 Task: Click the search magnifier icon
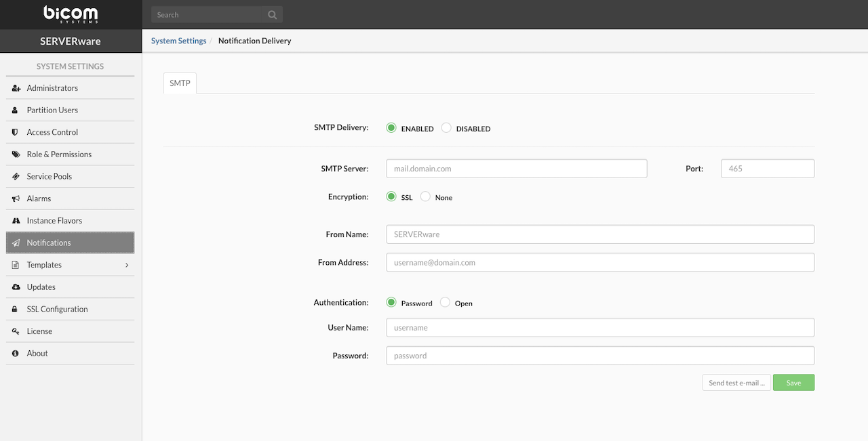tap(272, 14)
